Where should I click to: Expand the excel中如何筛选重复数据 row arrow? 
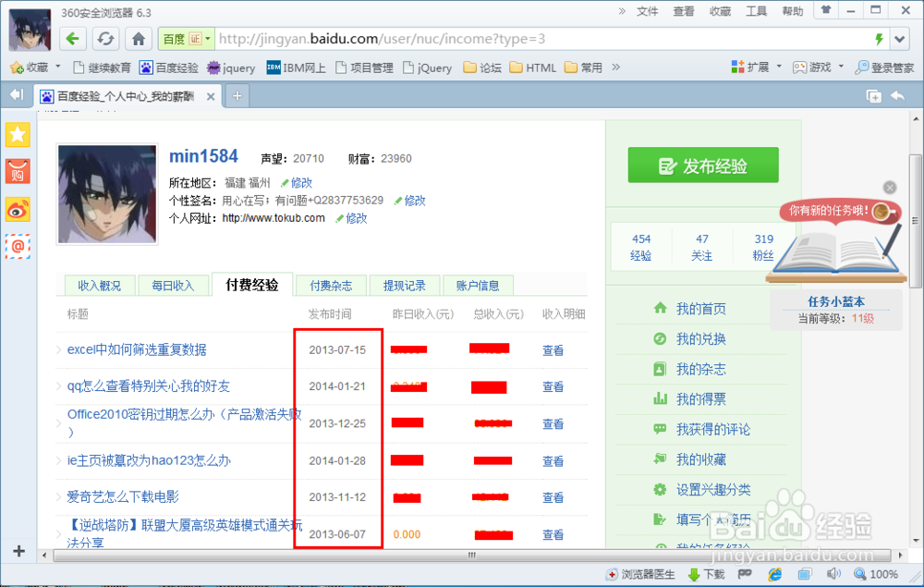pyautogui.click(x=59, y=350)
